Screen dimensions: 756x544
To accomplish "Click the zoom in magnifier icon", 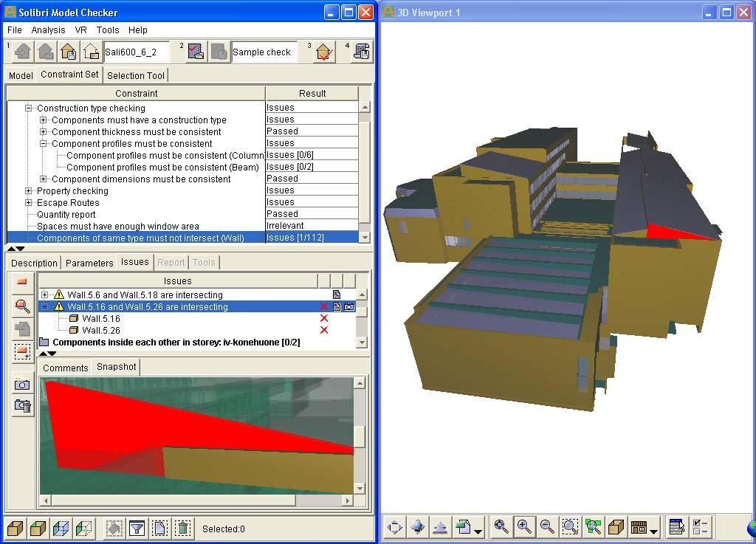I will [524, 526].
